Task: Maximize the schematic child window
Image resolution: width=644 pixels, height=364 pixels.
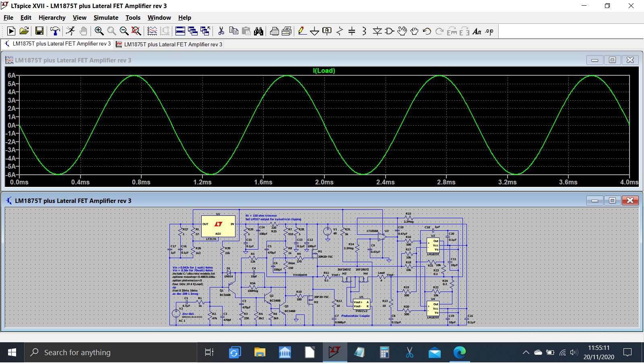Action: [x=612, y=200]
